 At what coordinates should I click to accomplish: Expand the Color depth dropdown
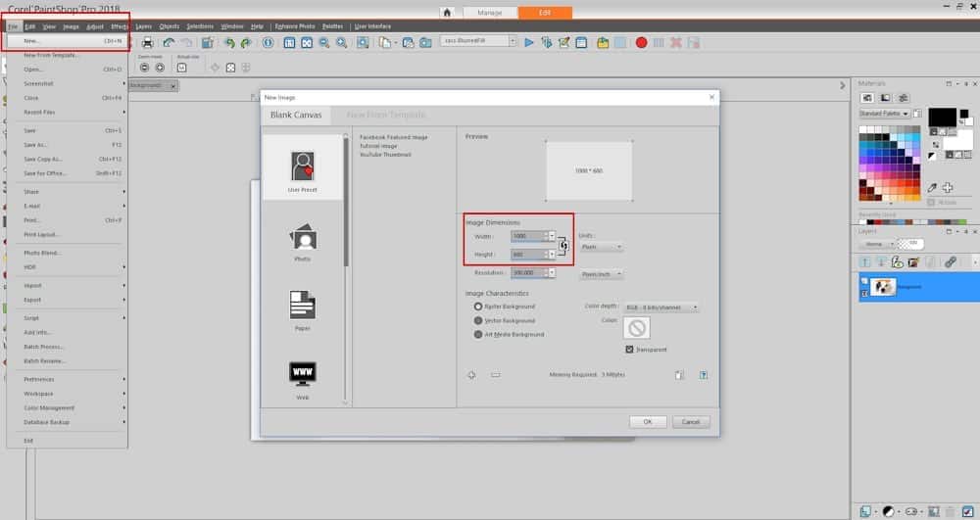pos(661,307)
